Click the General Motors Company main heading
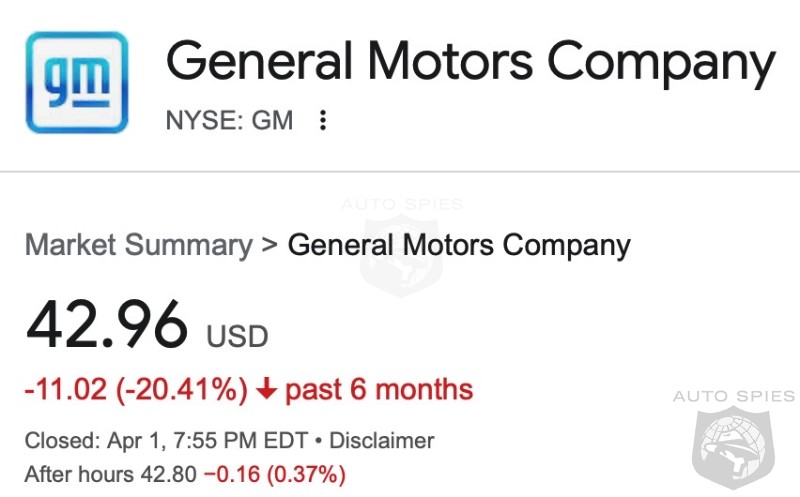Screen dimensions: 800x497 click(470, 63)
